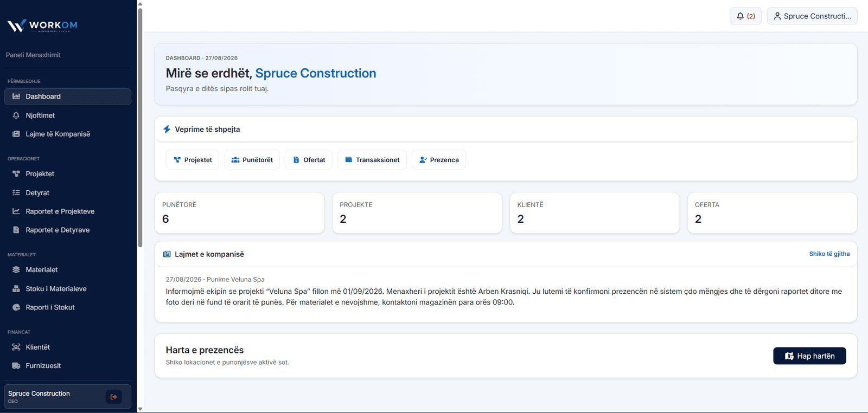Open Lajme të Kompanisë menu item
The width and height of the screenshot is (868, 413).
tap(68, 134)
